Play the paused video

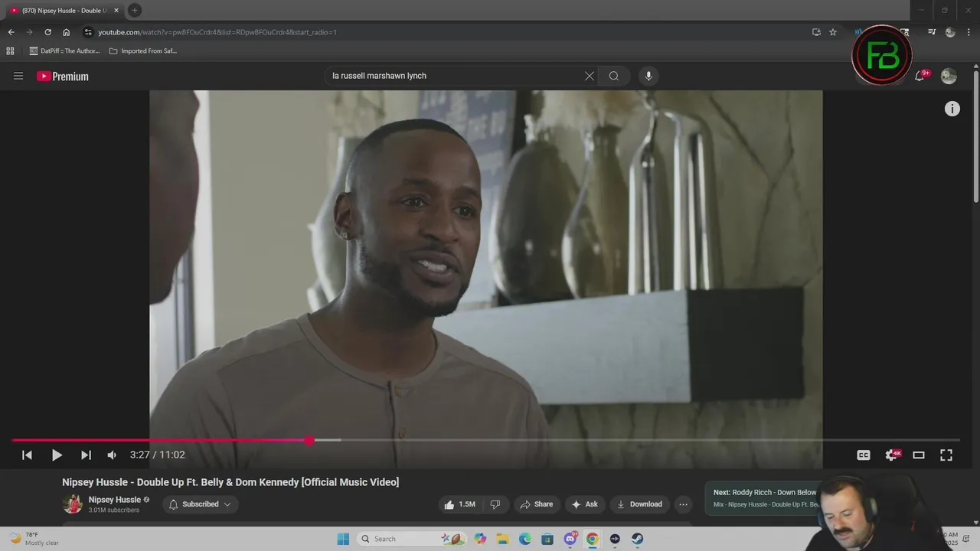(x=56, y=455)
